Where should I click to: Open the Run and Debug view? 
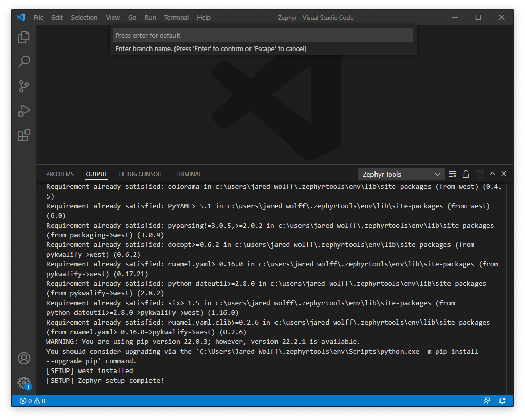24,111
